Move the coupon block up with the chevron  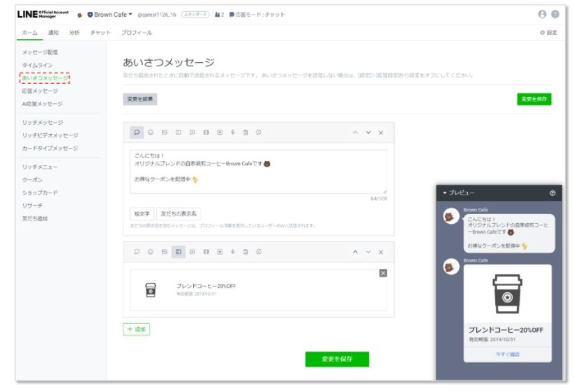[355, 252]
